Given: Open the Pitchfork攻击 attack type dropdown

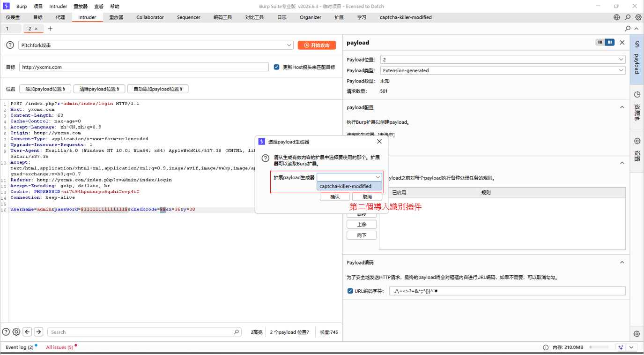Looking at the screenshot, I should point(156,45).
